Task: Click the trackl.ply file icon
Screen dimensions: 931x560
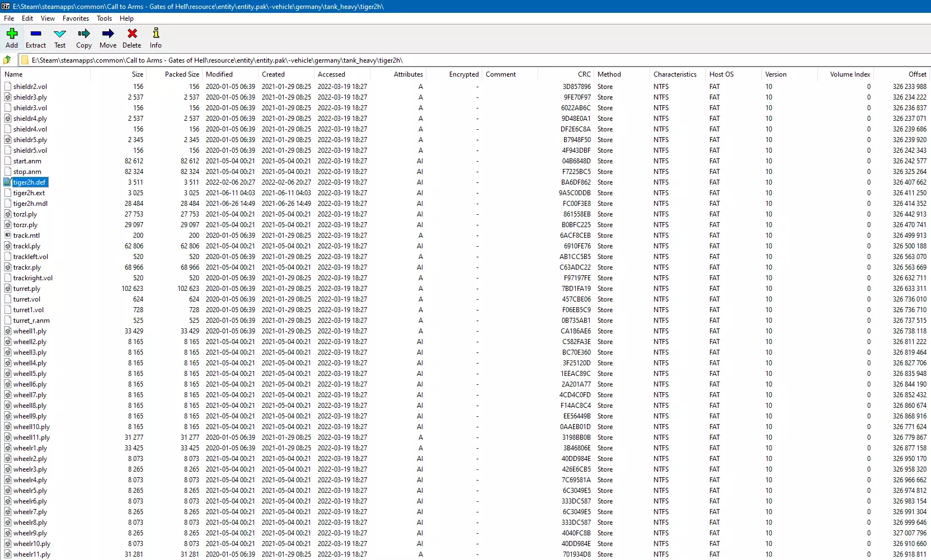Action: click(8, 246)
